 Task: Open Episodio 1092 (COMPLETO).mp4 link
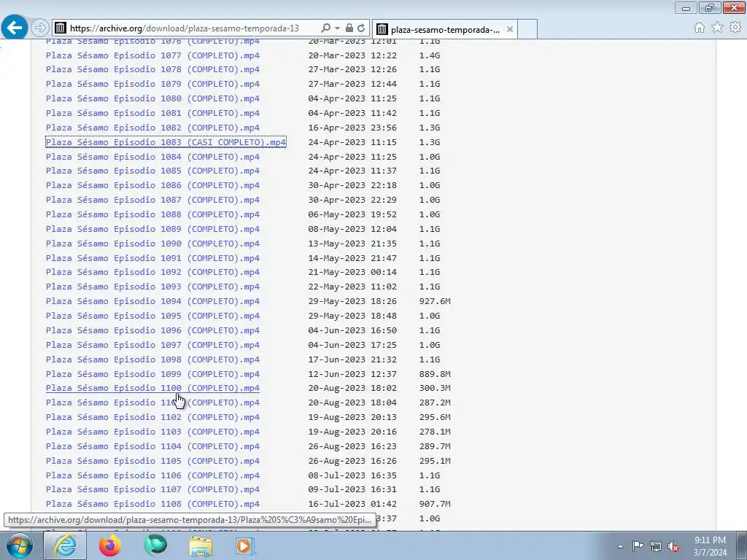click(152, 273)
